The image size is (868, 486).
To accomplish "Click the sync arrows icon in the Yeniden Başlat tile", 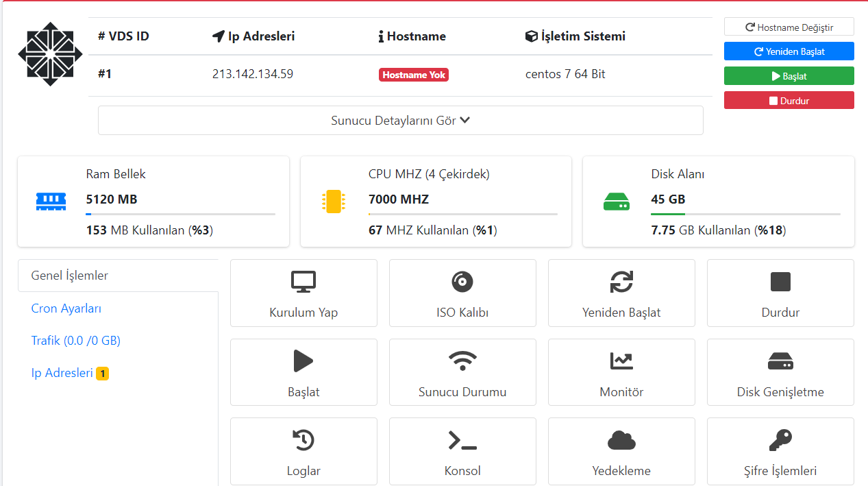I will click(621, 282).
